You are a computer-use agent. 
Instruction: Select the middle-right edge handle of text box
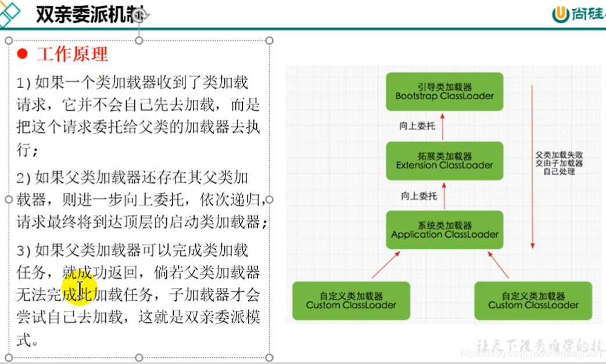pyautogui.click(x=270, y=200)
